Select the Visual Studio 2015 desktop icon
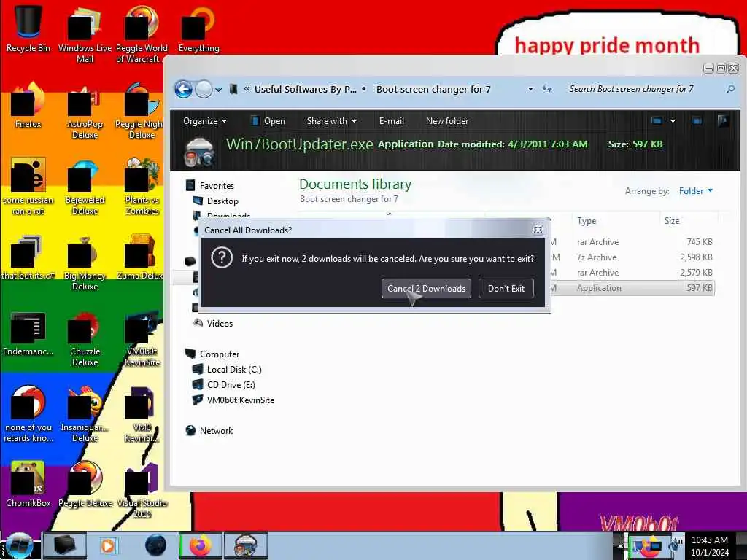 click(x=142, y=491)
